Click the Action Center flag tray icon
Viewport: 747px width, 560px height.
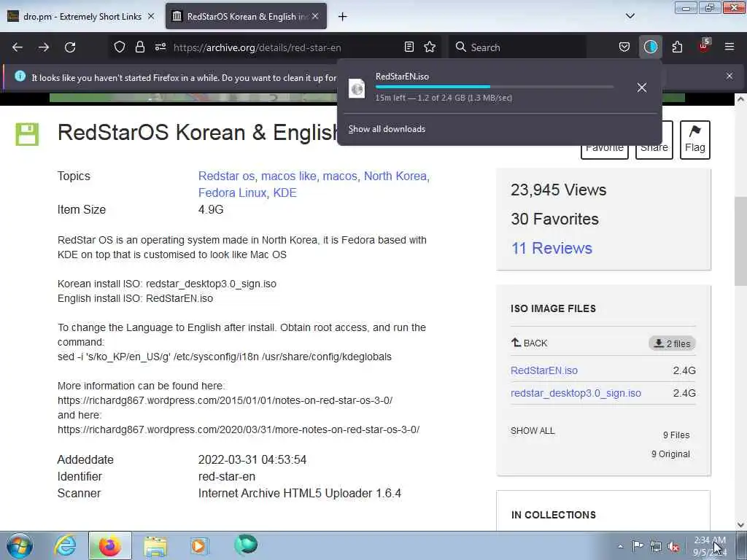coord(638,546)
